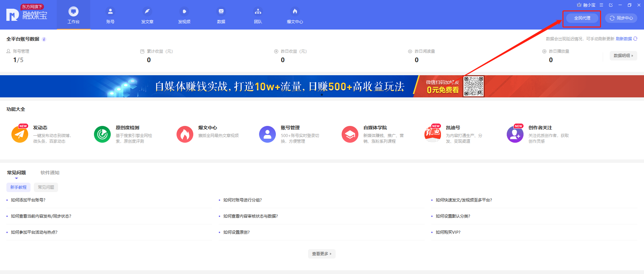The height and width of the screenshot is (274, 644).
Task: Click the 账号管理 purple person icon
Action: pyautogui.click(x=267, y=134)
